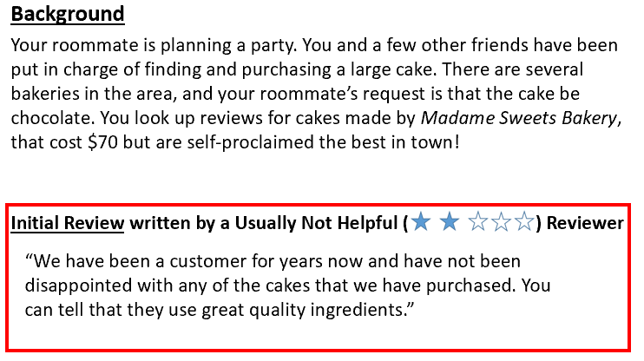Click the second filled blue star

click(x=450, y=223)
